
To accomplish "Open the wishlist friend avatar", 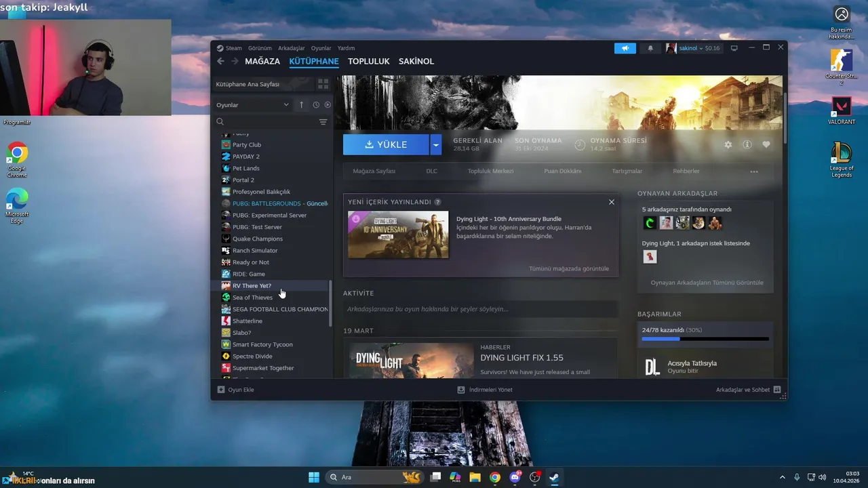I will coord(650,257).
